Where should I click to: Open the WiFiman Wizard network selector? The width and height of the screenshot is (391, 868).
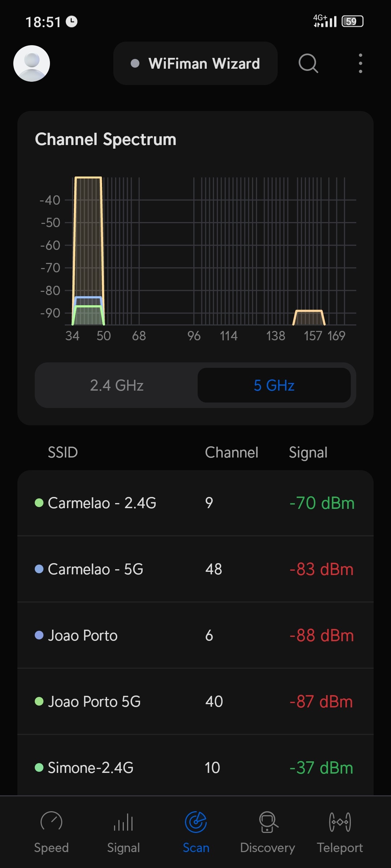click(195, 63)
